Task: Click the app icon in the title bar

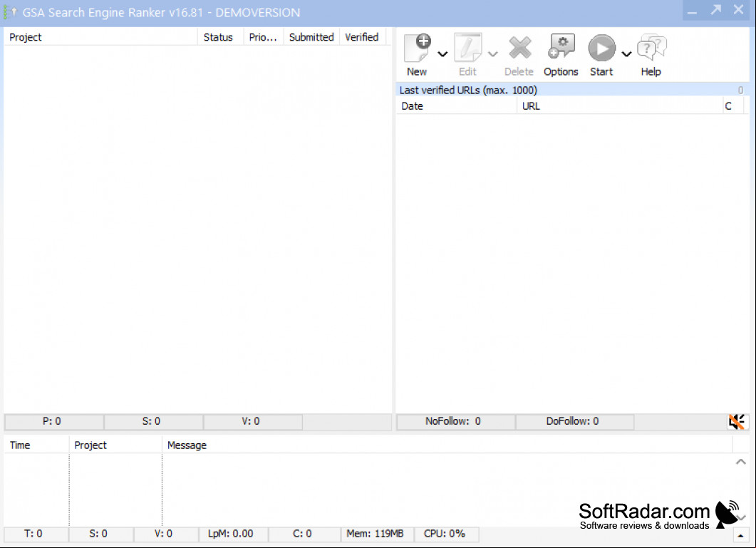Action: (x=10, y=12)
